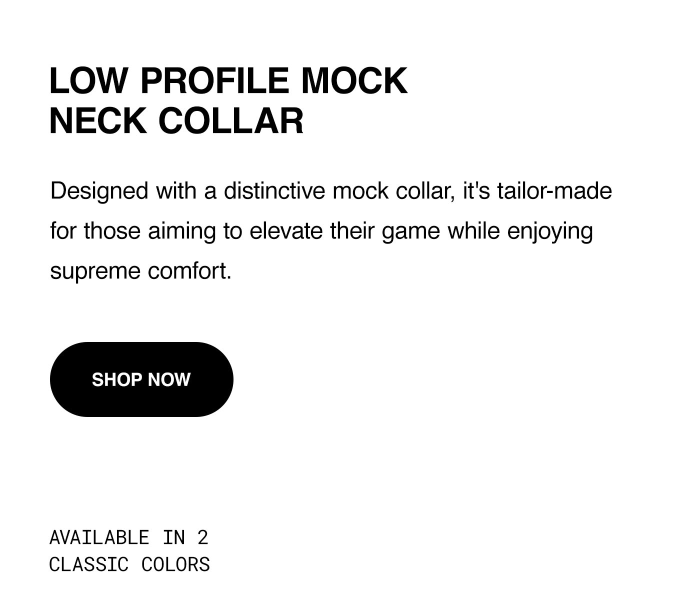Click the word 'MOCK' in the heading
This screenshot has width=700, height=601.
[354, 80]
